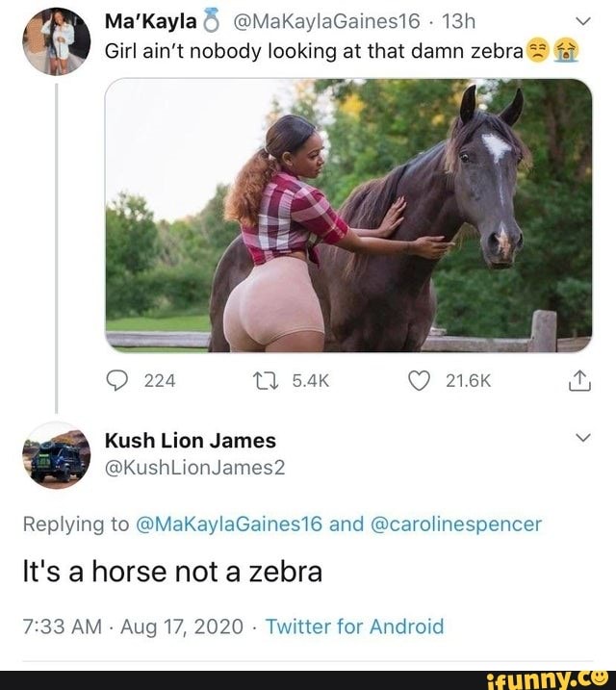Open Ma'Kayla's profile picture

pos(55,42)
